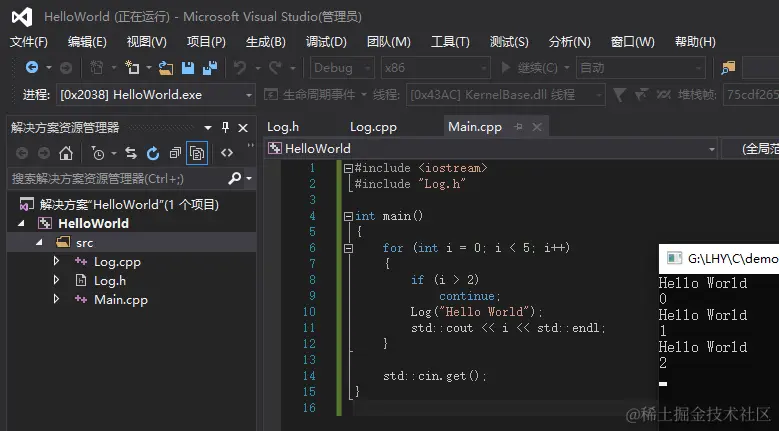Open the KernelBase.dll thread dropdown
This screenshot has width=779, height=431.
(599, 95)
